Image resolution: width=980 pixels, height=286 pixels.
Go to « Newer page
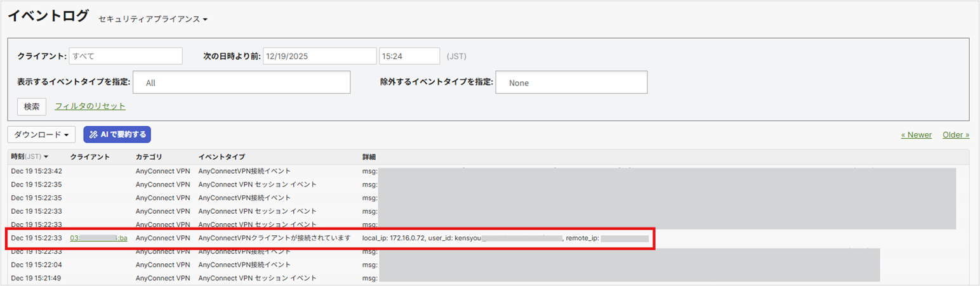click(x=917, y=134)
